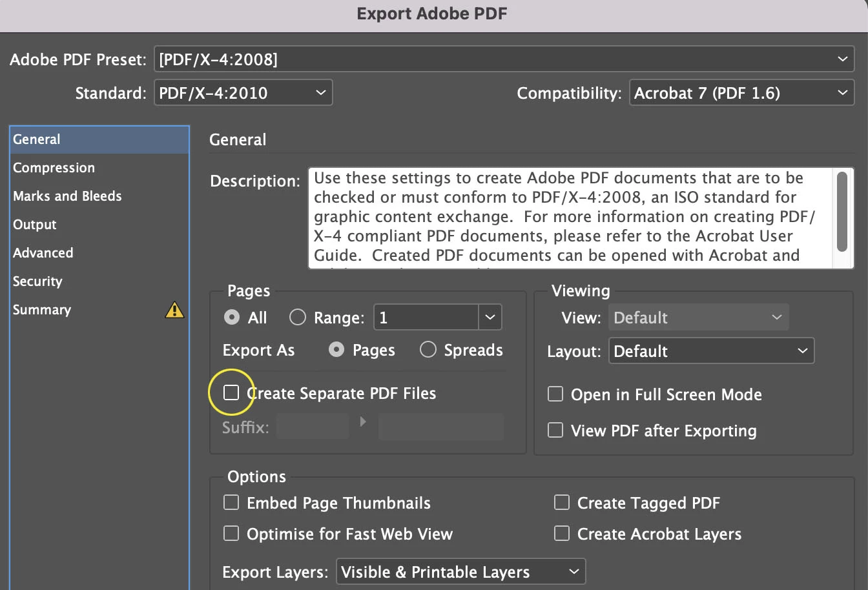Check Open in Full Screen Mode
868x590 pixels.
(555, 394)
